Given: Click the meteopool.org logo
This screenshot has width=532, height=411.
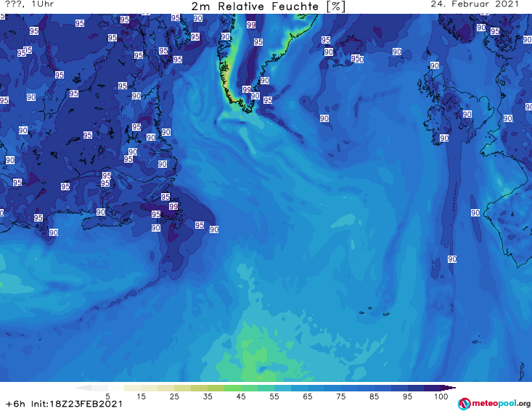Looking at the screenshot, I should coord(494,404).
